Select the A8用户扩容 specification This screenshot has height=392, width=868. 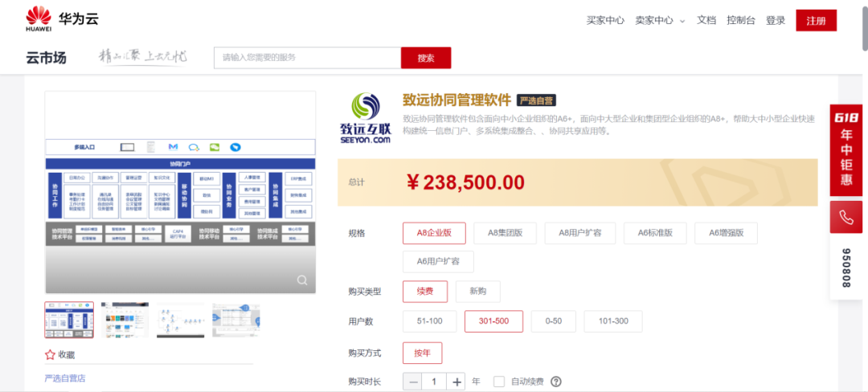(580, 233)
